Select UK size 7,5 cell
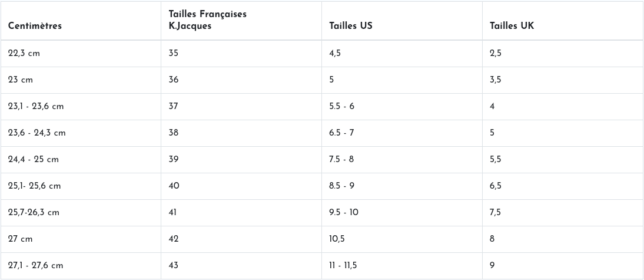This screenshot has width=644, height=280. point(495,212)
